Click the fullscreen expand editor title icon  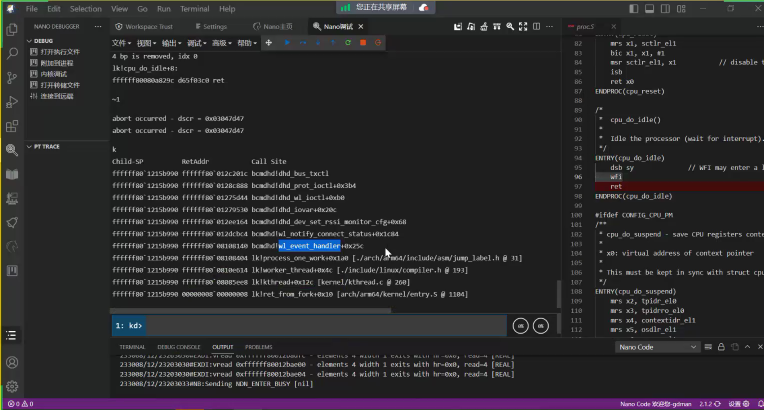click(523, 27)
